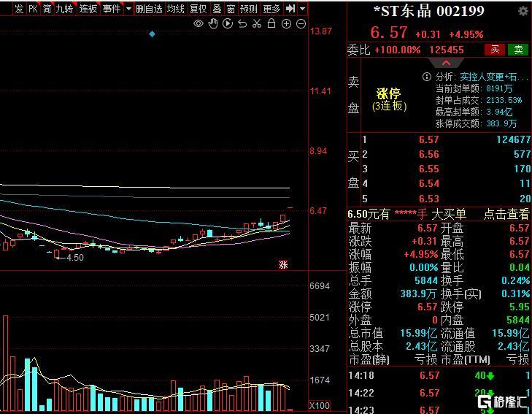
Task: Click the 发 toolbar button
Action: [x=20, y=9]
